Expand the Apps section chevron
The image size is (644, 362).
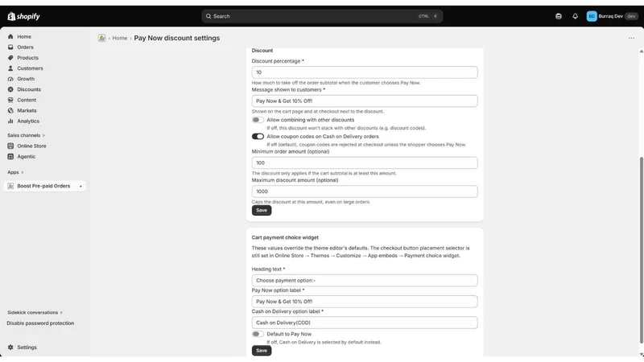tap(23, 172)
